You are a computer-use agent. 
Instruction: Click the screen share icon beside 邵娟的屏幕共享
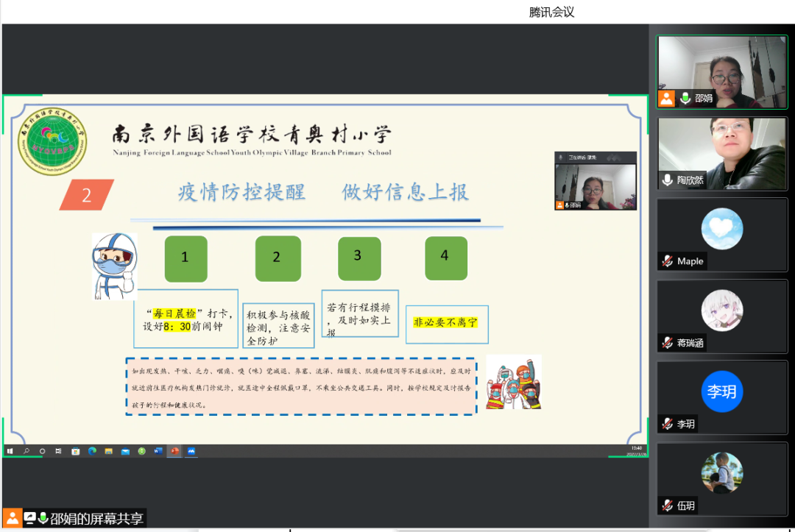coord(30,518)
